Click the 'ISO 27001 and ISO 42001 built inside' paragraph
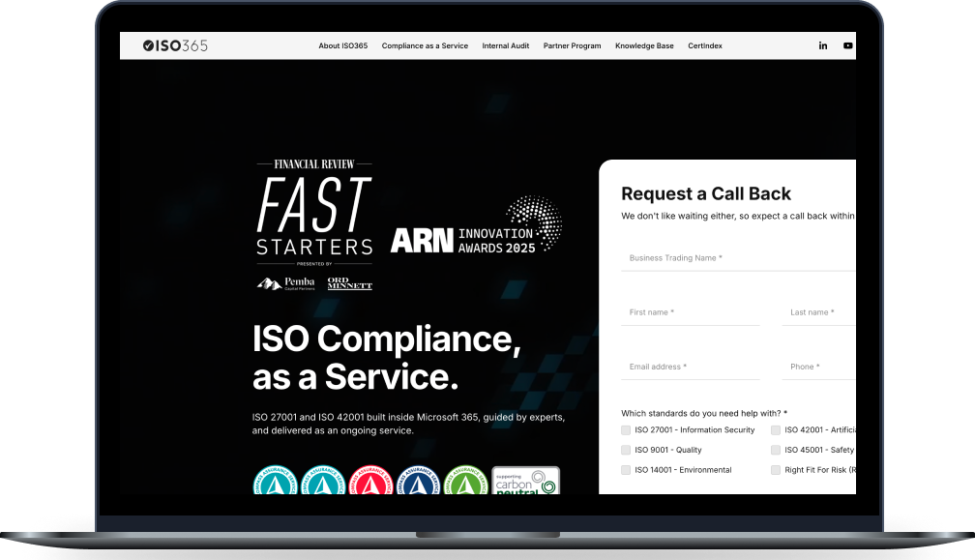The image size is (975, 560). click(408, 424)
